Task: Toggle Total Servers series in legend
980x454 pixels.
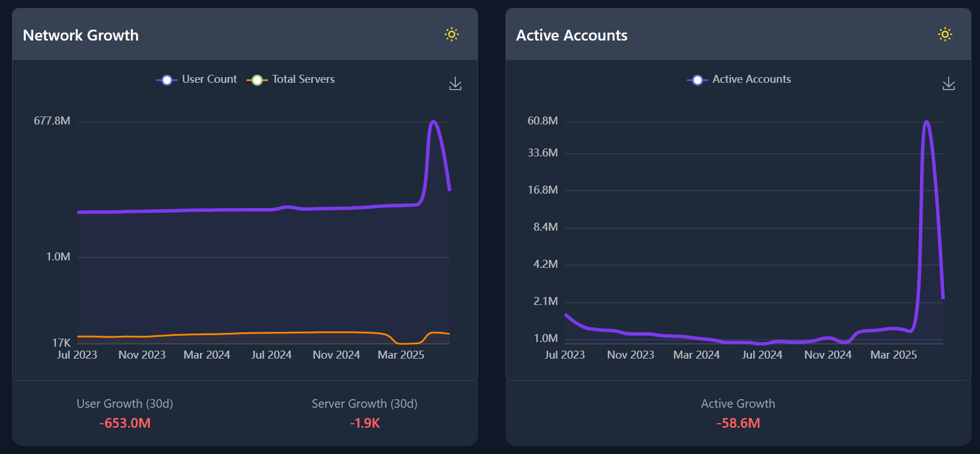Action: coord(303,79)
